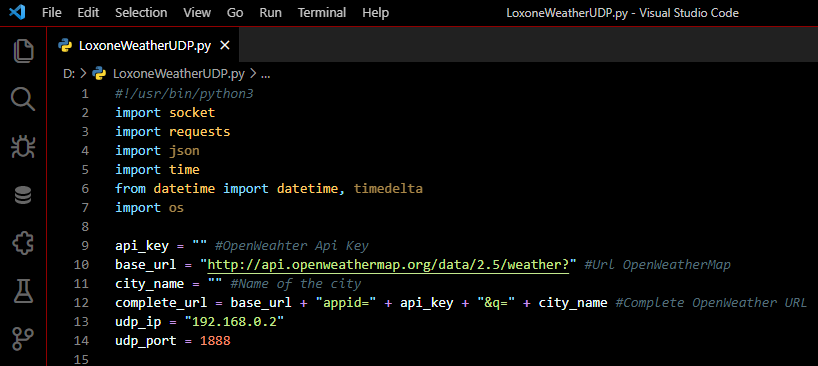Click line number 1 in gutter

point(85,94)
